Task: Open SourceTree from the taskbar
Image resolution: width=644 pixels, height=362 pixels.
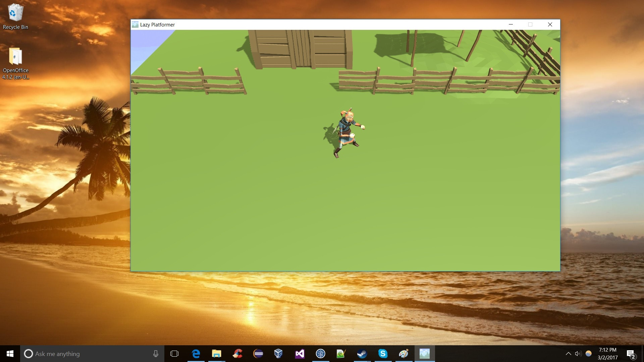Action: click(321, 354)
